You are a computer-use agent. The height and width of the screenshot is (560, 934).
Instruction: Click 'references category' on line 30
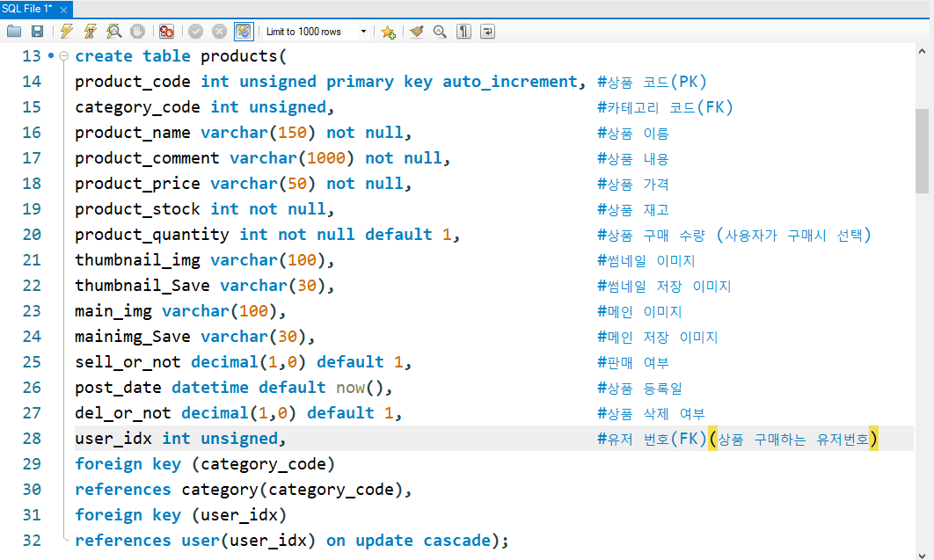tap(166, 490)
